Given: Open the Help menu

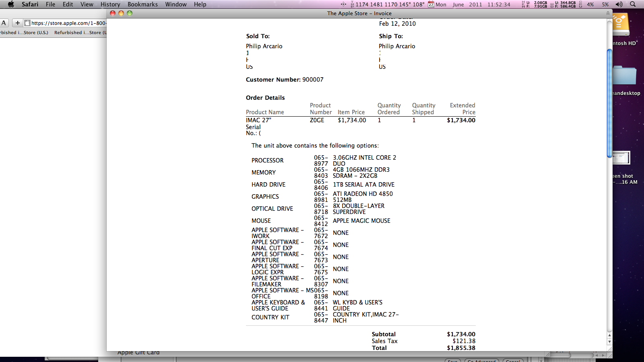Looking at the screenshot, I should coord(200,4).
